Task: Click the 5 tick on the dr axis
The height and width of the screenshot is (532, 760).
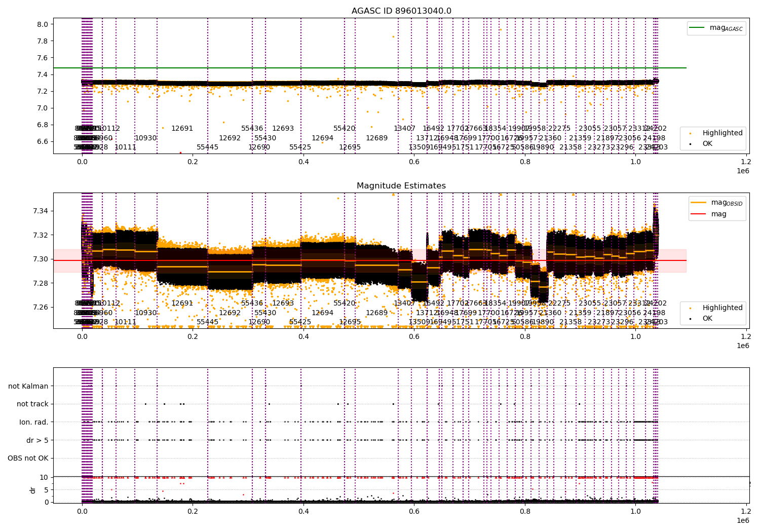Action: [x=46, y=489]
